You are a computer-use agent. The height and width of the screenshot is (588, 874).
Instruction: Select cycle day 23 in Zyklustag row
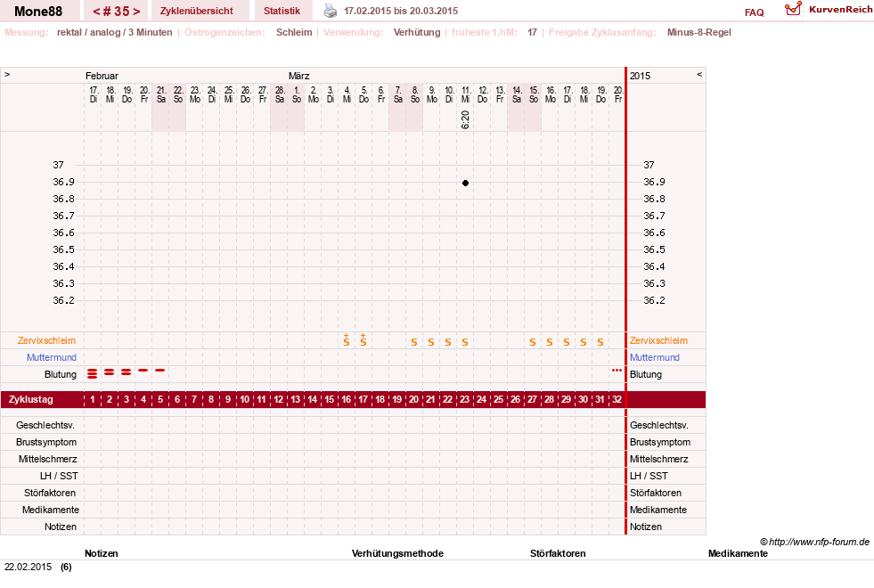[x=465, y=400]
